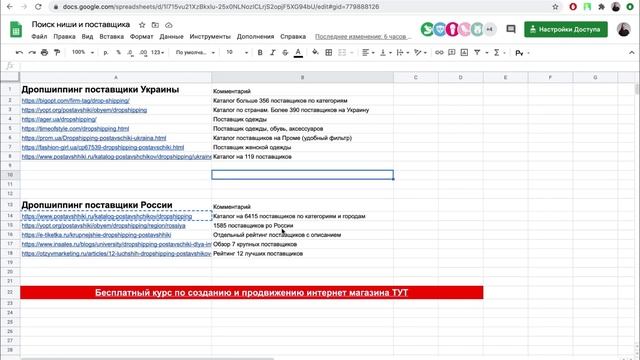Toggle italic formatting
Viewport: 640px width, 360px height.
[273, 53]
